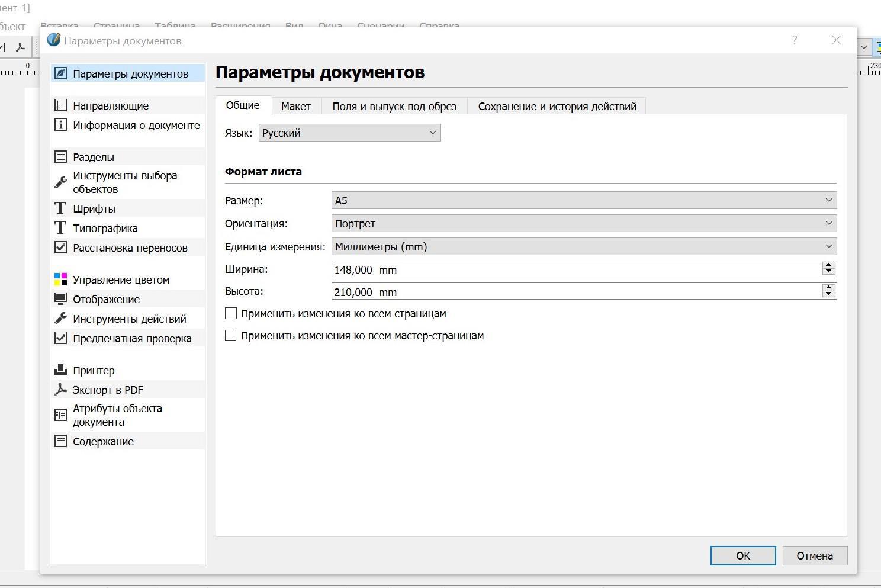Image resolution: width=881 pixels, height=588 pixels.
Task: Toggle apply changes to all master pages checkbox
Action: 231,335
